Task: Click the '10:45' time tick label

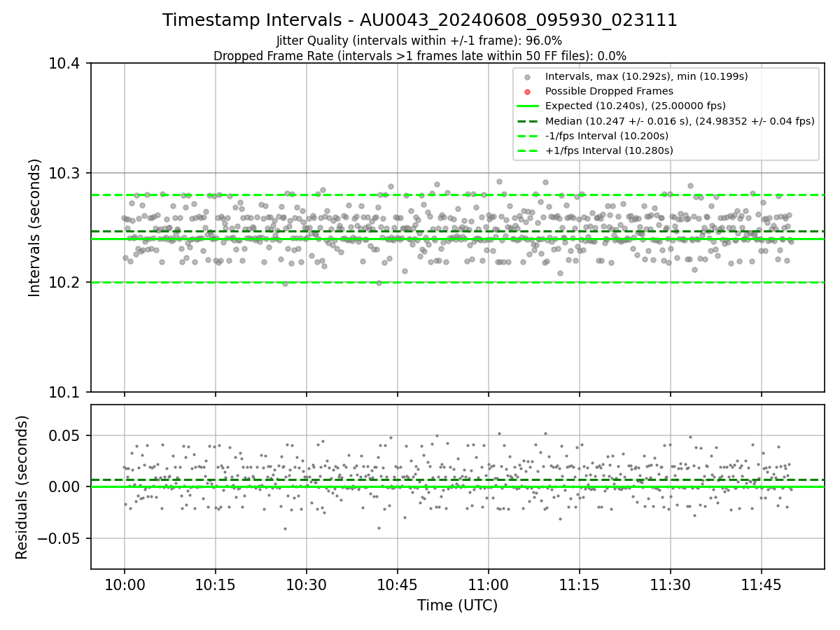Action: pyautogui.click(x=398, y=584)
